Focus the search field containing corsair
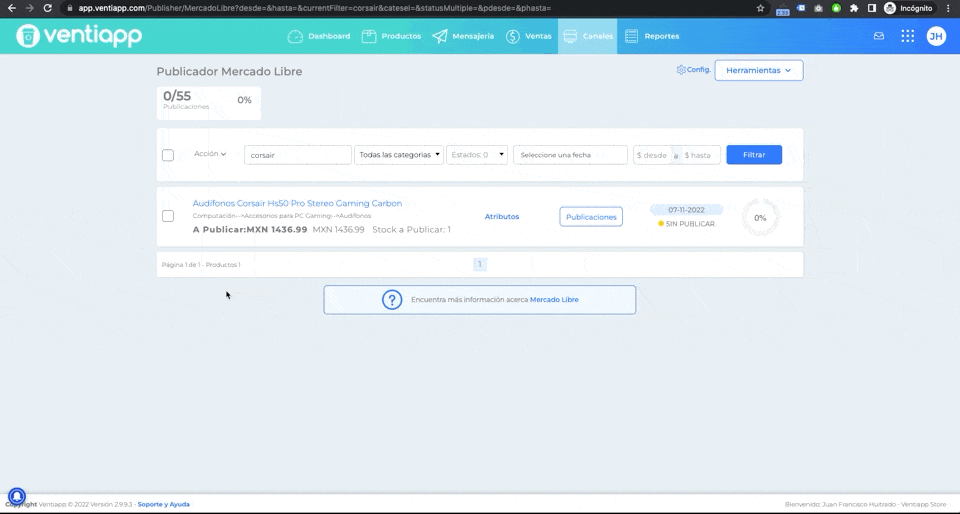Viewport: 960px width, 514px height. (298, 155)
